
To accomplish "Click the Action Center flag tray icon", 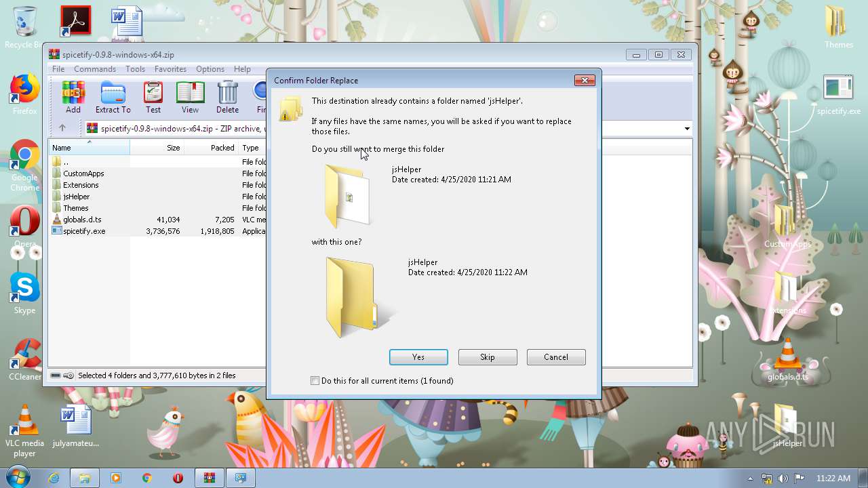I will point(800,479).
